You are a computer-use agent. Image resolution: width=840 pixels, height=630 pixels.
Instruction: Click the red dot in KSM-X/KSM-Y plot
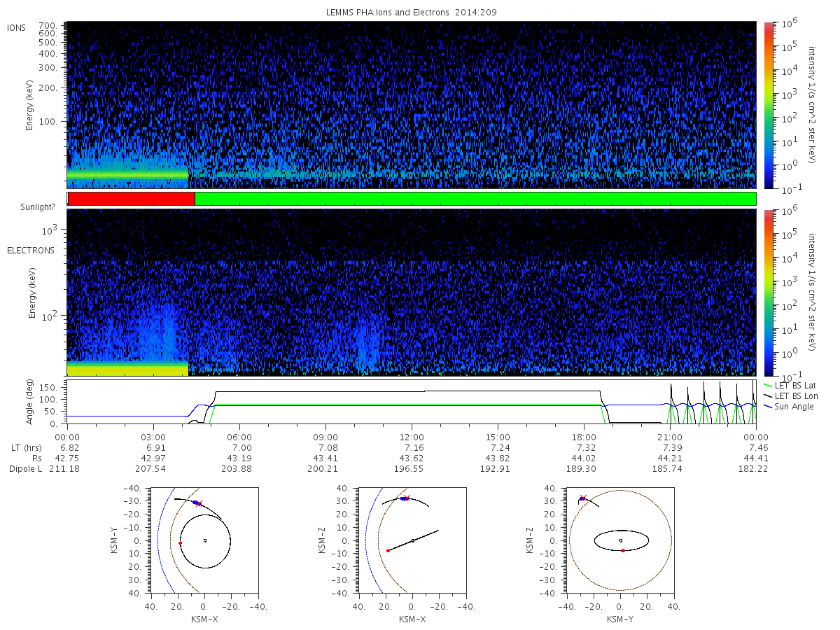[x=180, y=543]
